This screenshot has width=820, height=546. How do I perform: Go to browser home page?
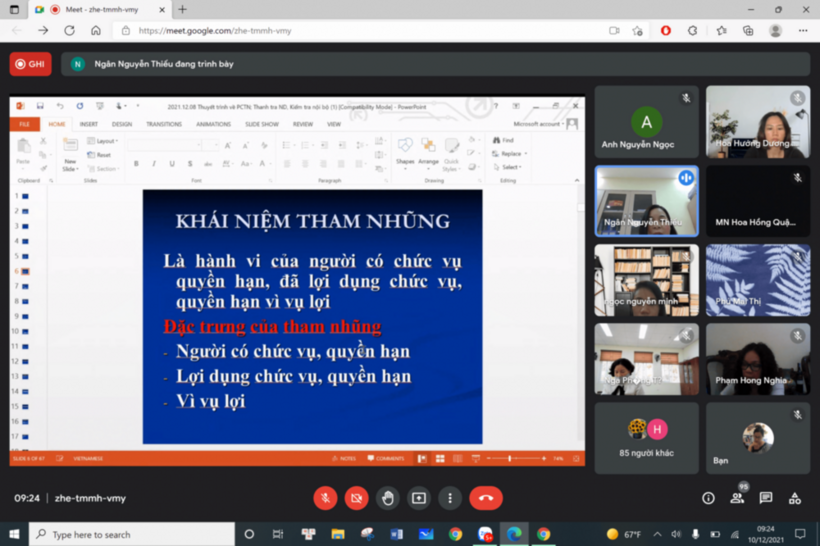96,31
